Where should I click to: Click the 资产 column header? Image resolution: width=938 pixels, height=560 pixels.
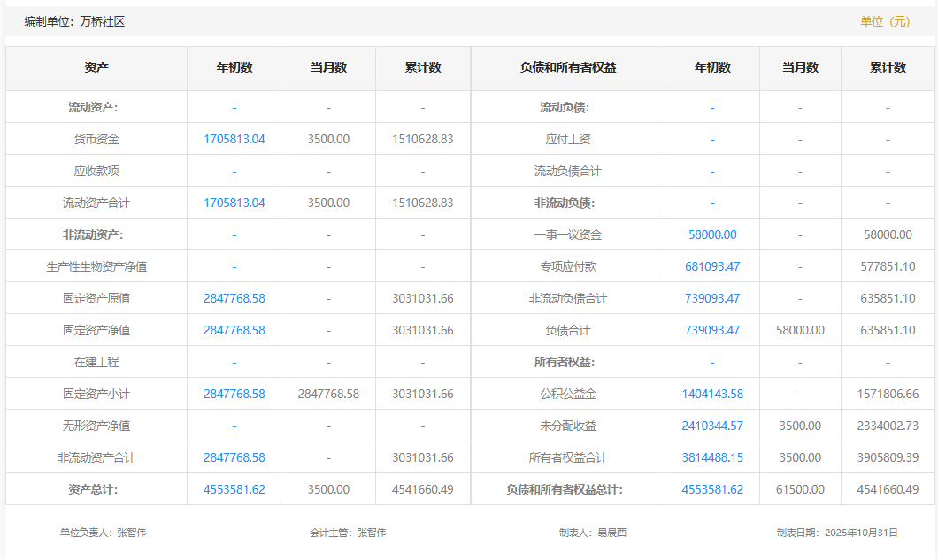(x=96, y=68)
